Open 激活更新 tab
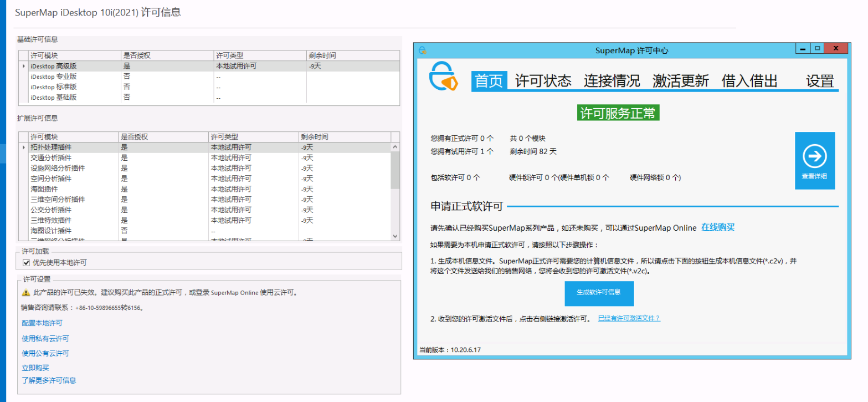 point(681,81)
